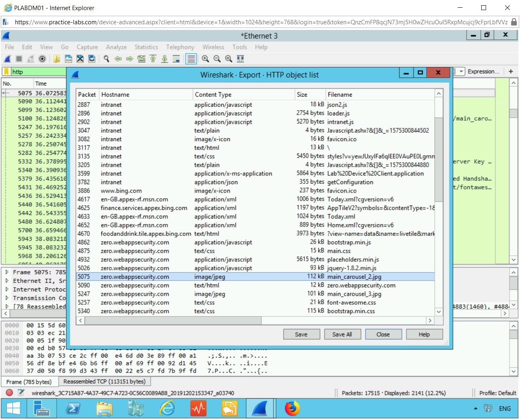Open the Analyze menu
Viewport: 520px width, 420px height.
(116, 47)
